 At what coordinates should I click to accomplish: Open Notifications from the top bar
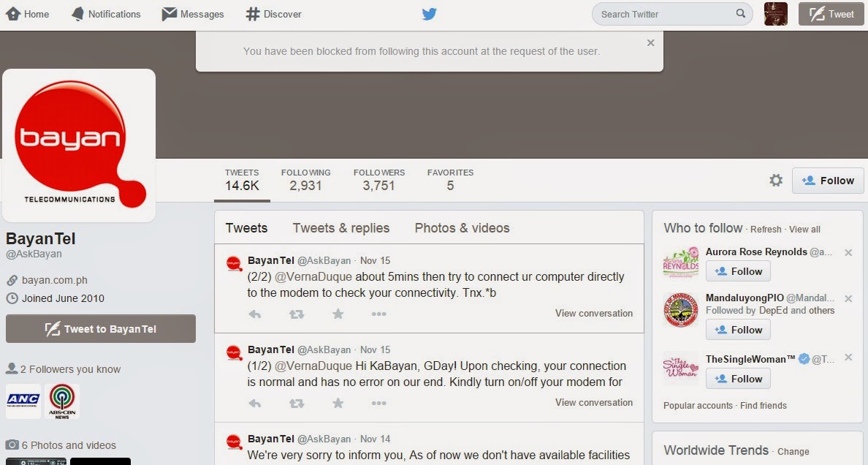tap(106, 15)
